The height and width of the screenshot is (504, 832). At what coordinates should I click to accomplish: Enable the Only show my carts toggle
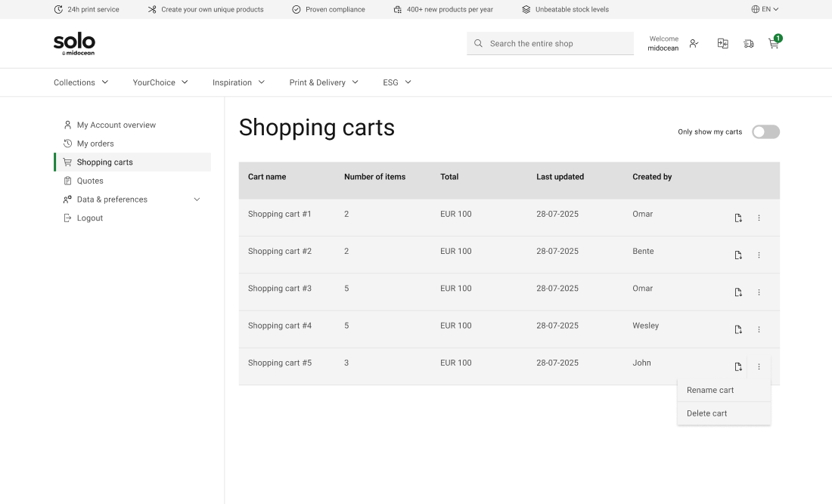pos(765,132)
